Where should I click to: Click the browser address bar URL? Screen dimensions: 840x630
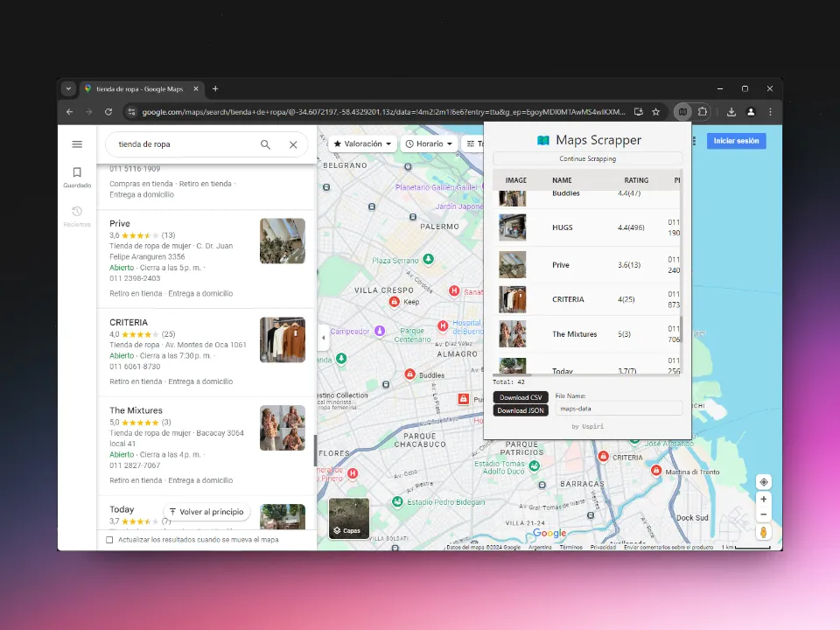(383, 112)
